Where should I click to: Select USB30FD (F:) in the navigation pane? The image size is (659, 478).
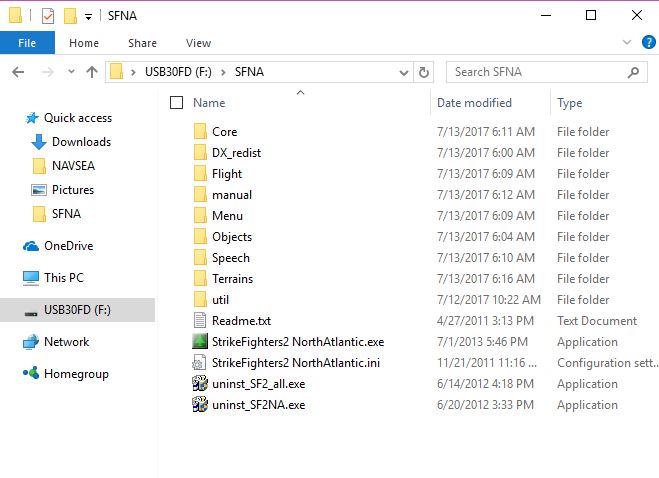point(77,310)
